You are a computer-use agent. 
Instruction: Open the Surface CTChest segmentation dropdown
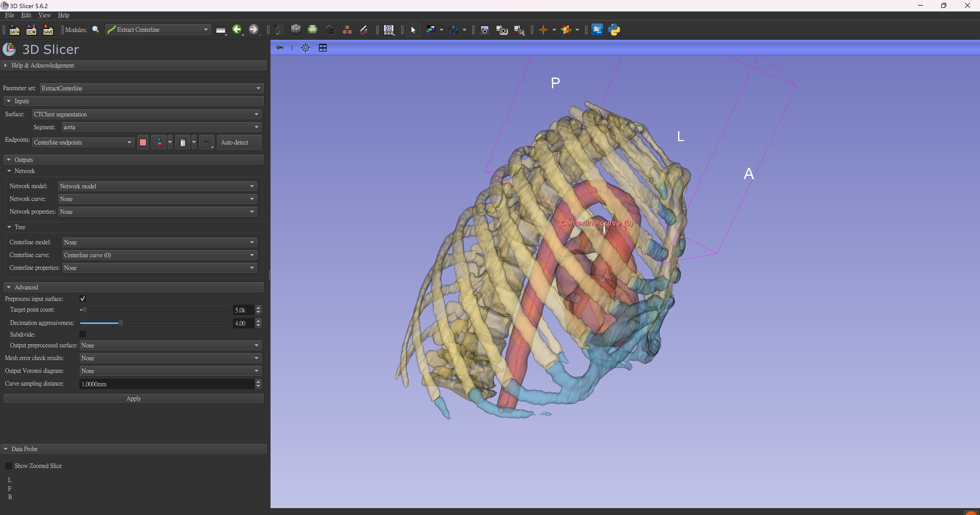[x=147, y=114]
